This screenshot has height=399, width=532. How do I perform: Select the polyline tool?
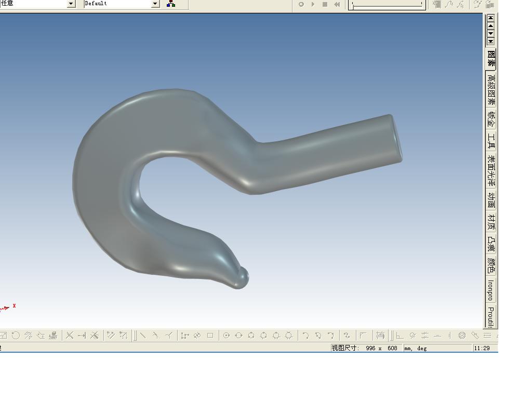(x=185, y=336)
